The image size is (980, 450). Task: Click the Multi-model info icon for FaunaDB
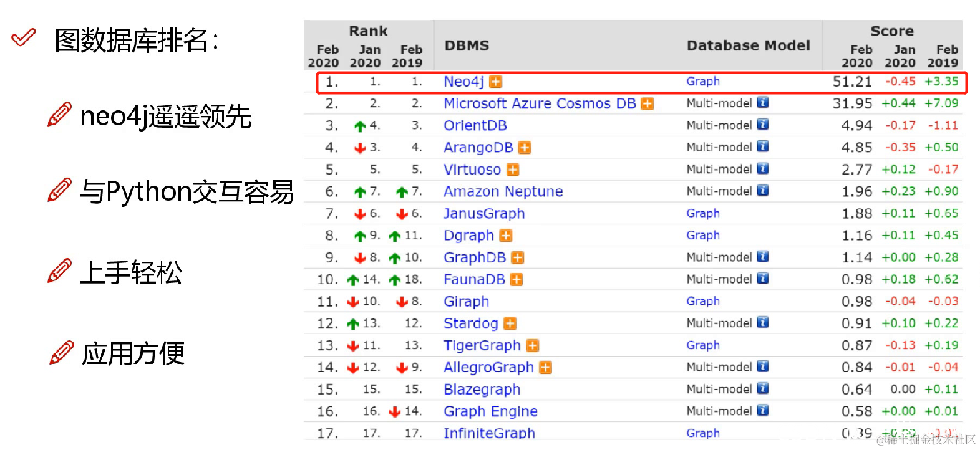[x=763, y=278]
